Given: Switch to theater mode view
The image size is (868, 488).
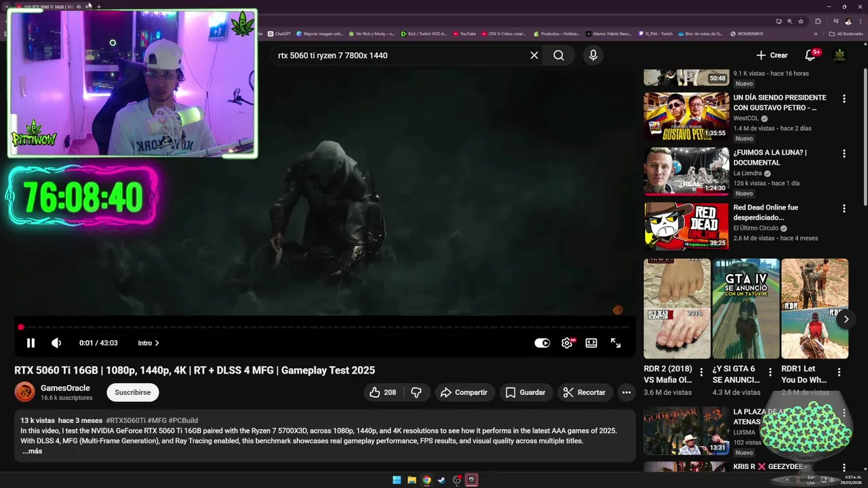Looking at the screenshot, I should [x=591, y=343].
